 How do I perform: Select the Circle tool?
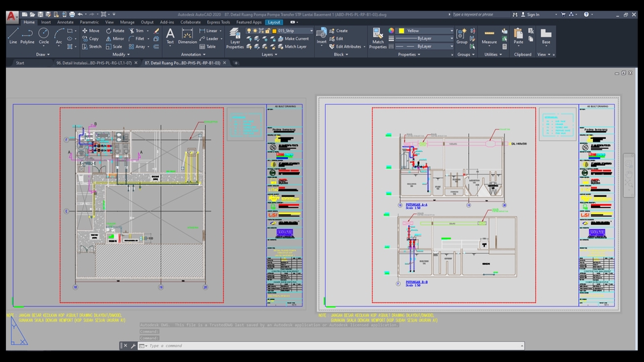(x=44, y=34)
